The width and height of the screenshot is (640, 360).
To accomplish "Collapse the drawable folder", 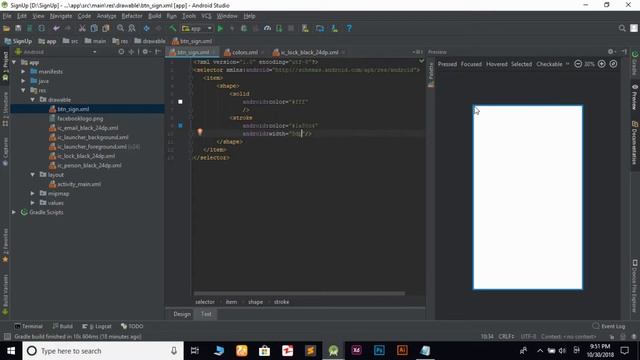I will (x=33, y=100).
